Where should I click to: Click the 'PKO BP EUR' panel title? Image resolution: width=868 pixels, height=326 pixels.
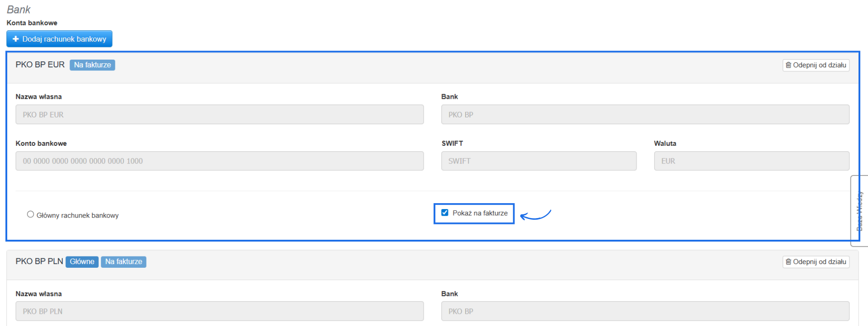coord(40,65)
